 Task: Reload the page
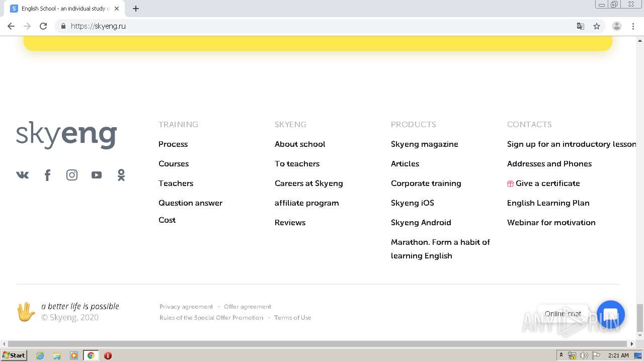43,26
